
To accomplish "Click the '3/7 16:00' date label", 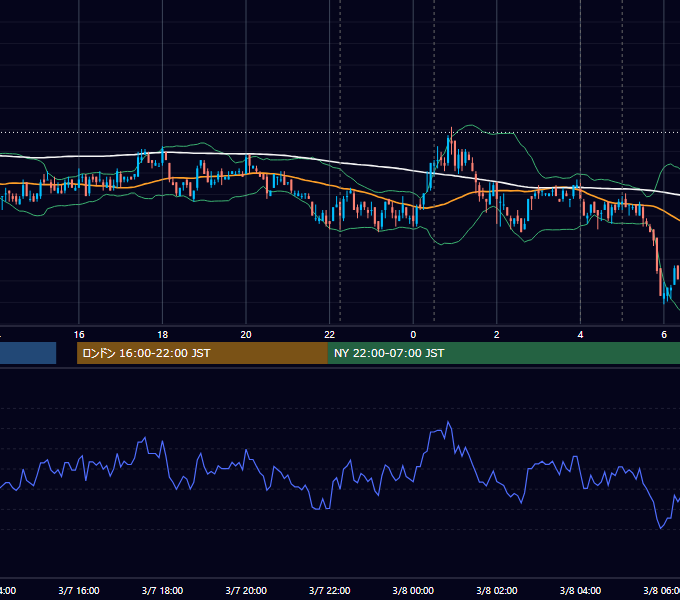I will (x=79, y=591).
